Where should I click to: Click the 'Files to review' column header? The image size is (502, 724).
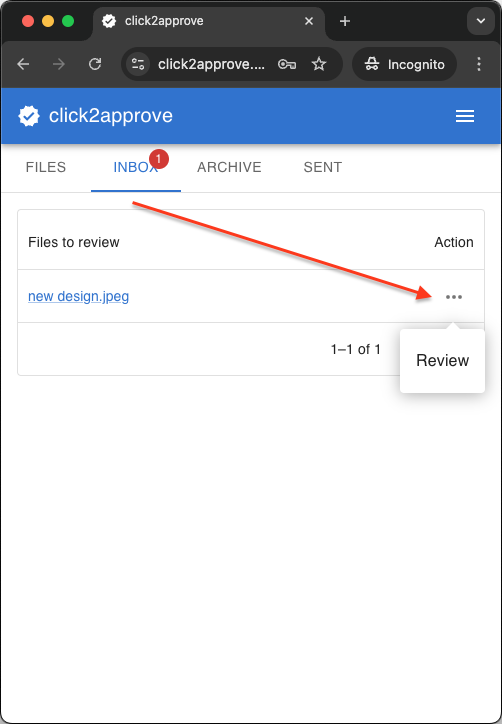[x=74, y=242]
